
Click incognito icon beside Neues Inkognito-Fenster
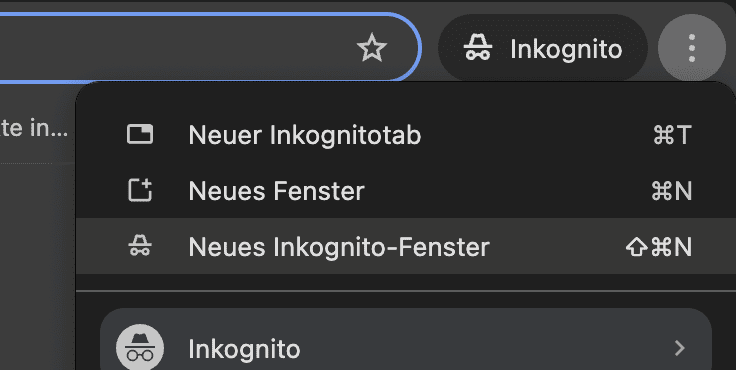click(x=140, y=246)
